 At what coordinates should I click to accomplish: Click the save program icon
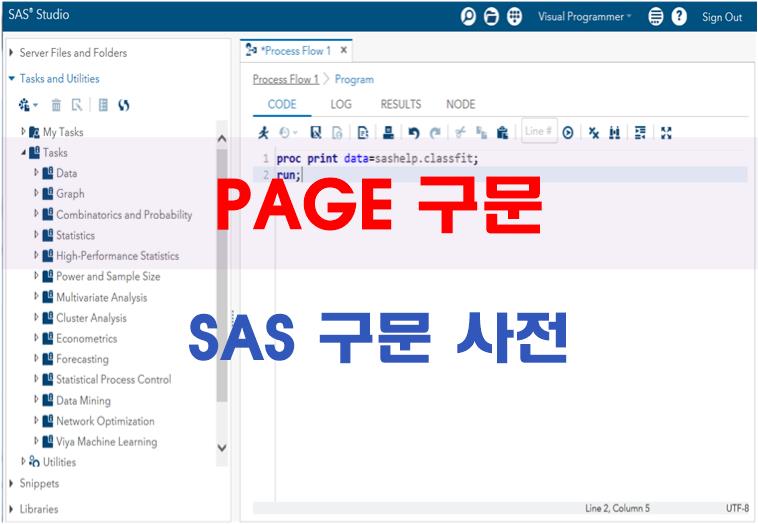316,132
